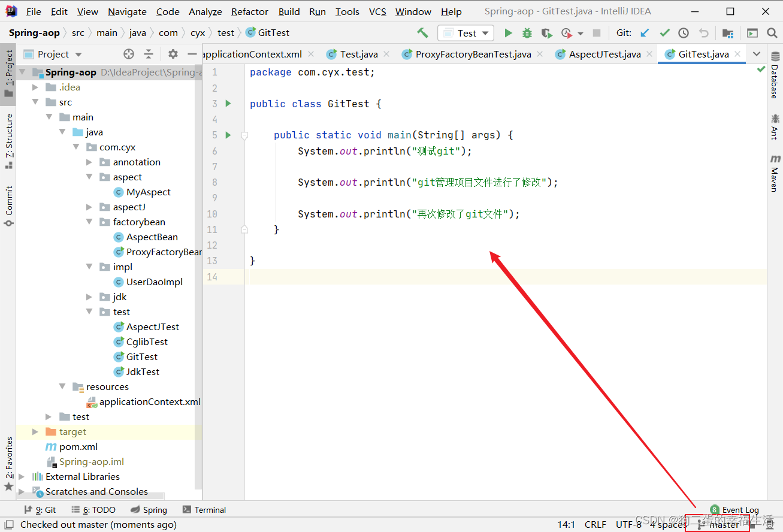
Task: Open the Test run configuration dropdown
Action: pos(466,33)
